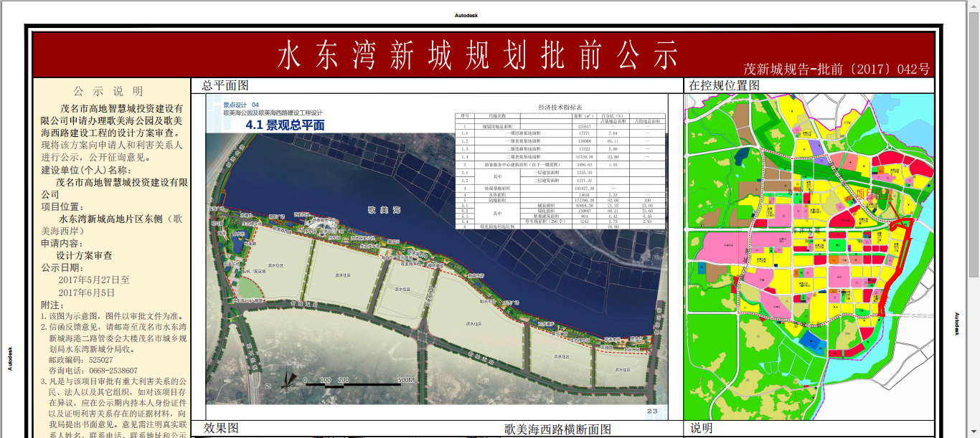Click the 4.1 景观总平面 plan heading
The image size is (980, 438).
click(285, 125)
